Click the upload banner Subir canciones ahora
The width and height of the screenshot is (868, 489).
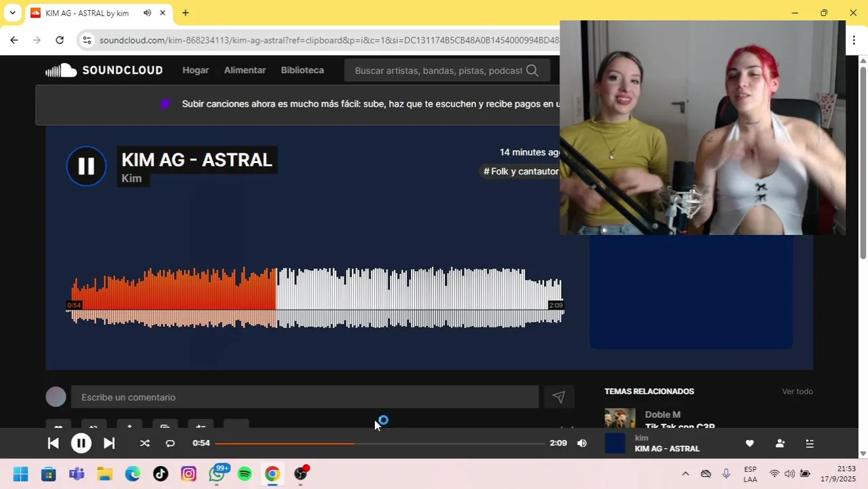click(370, 104)
